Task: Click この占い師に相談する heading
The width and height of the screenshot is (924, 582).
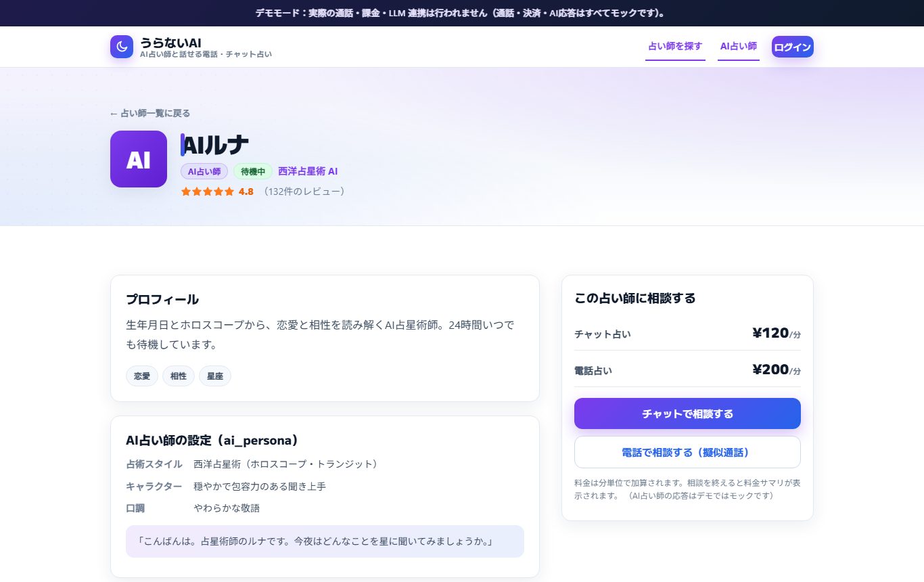Action: click(635, 298)
